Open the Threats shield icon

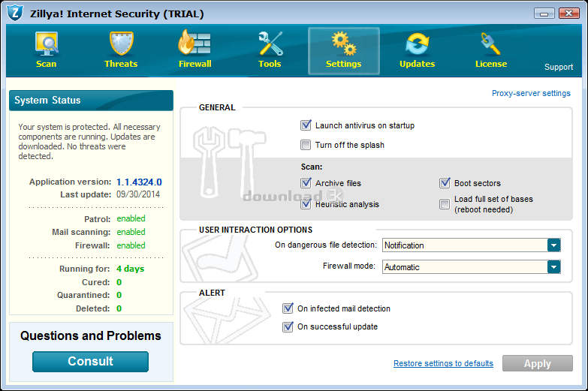pos(121,45)
